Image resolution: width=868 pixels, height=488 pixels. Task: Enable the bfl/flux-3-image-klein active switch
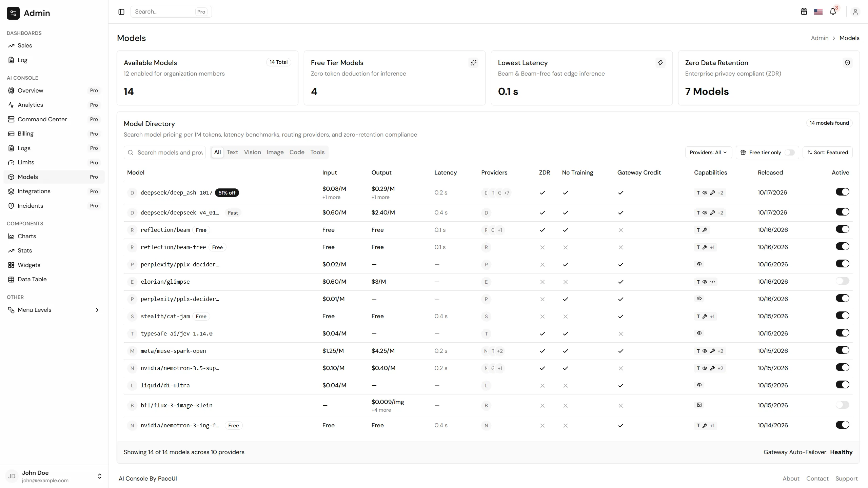842,405
